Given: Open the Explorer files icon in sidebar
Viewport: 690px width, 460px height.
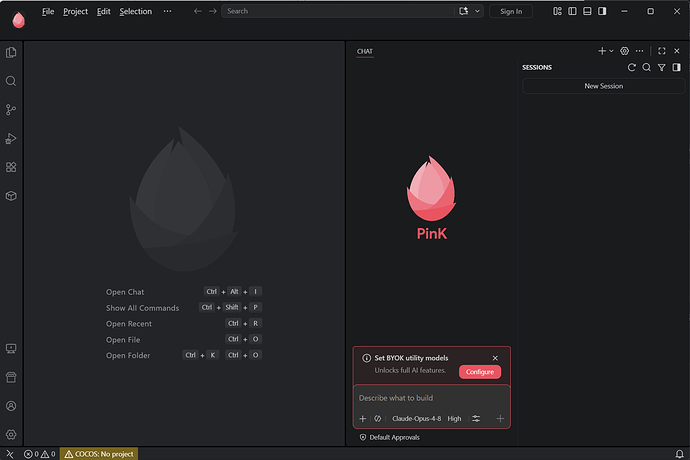Looking at the screenshot, I should click(11, 52).
